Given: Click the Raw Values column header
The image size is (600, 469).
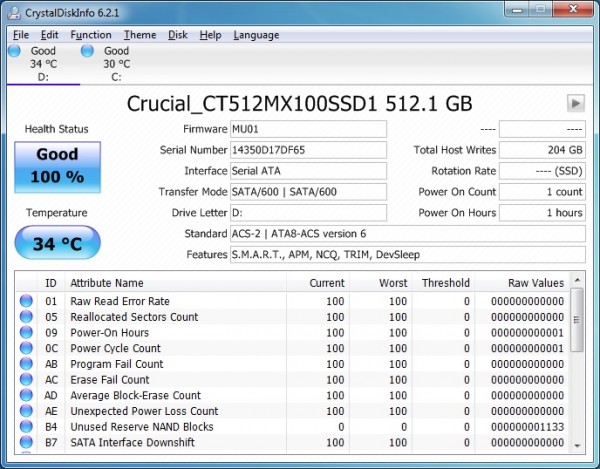Looking at the screenshot, I should [x=522, y=283].
